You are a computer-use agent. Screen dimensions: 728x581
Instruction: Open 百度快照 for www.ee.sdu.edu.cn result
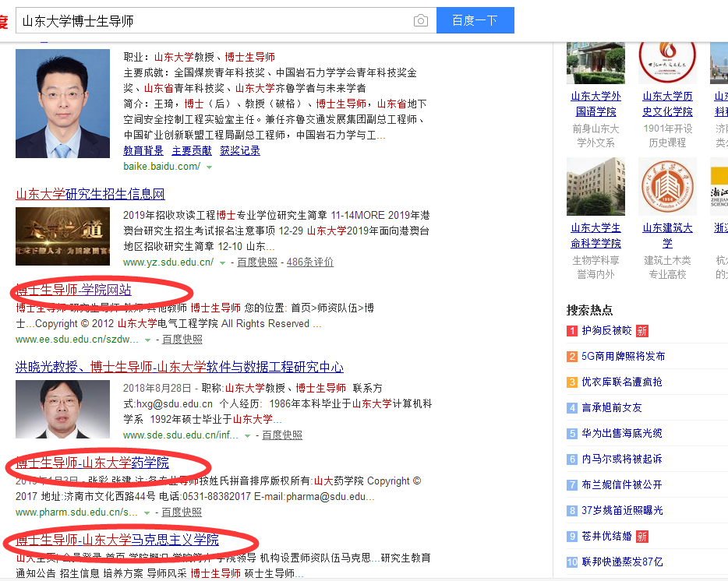tap(182, 340)
